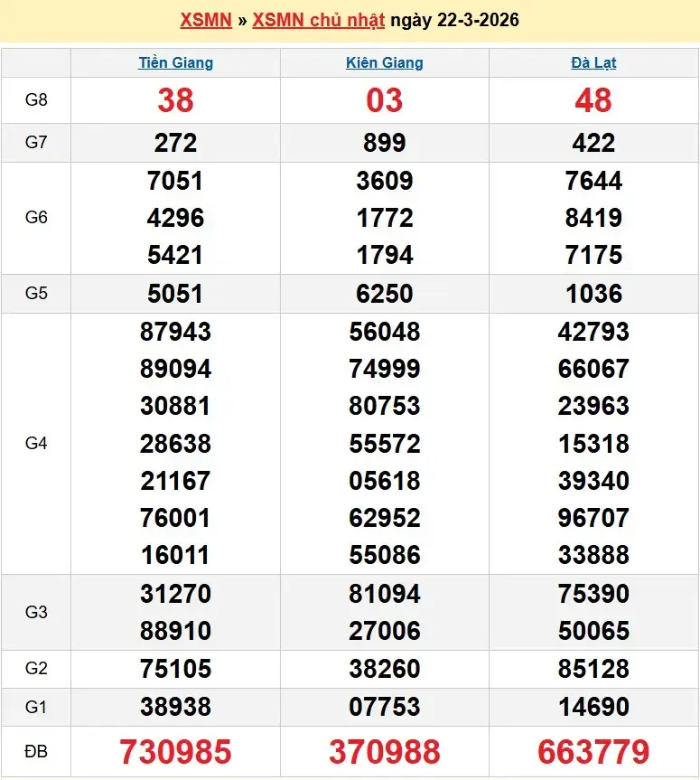The height and width of the screenshot is (780, 700).
Task: Open the Kiên Giang province link
Action: (384, 62)
